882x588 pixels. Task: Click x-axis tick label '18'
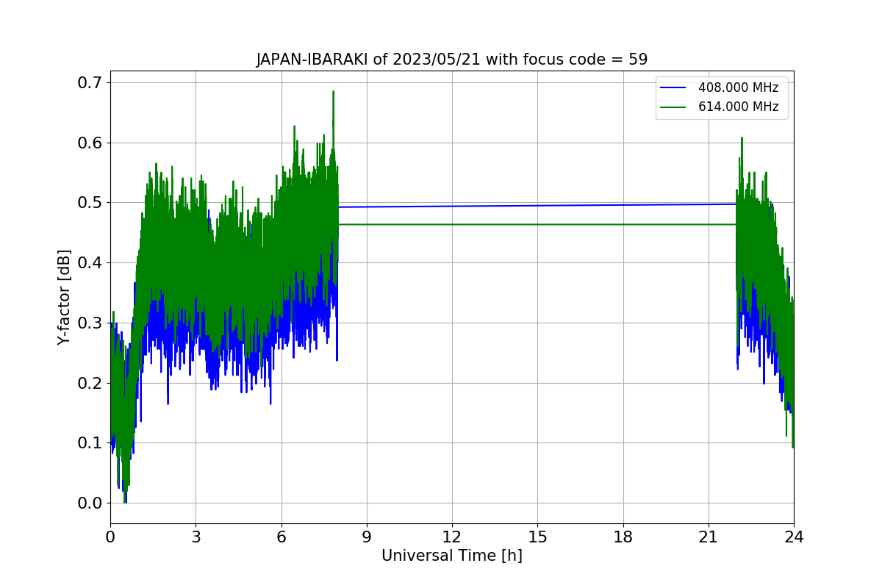click(623, 537)
